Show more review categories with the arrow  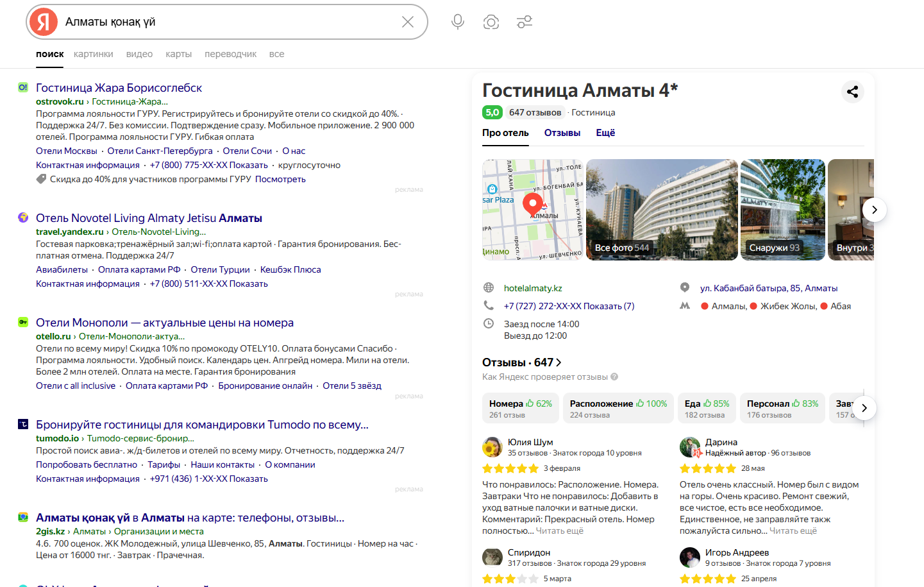(864, 408)
